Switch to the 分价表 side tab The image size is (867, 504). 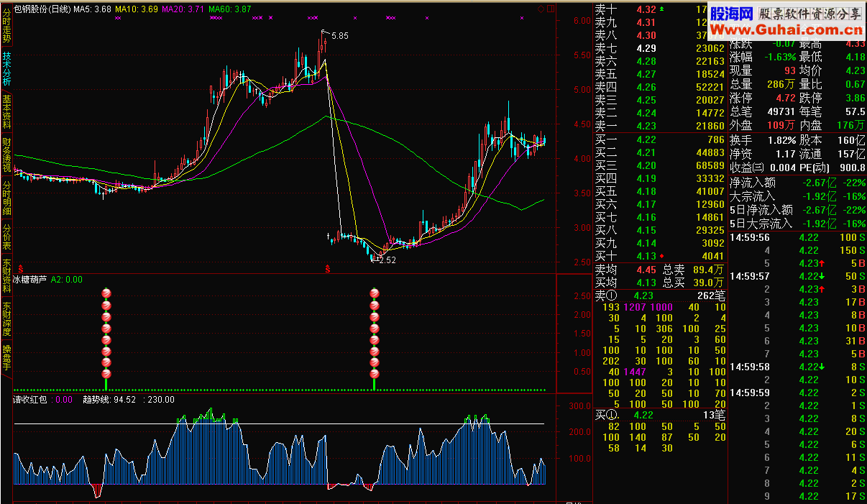click(6, 237)
